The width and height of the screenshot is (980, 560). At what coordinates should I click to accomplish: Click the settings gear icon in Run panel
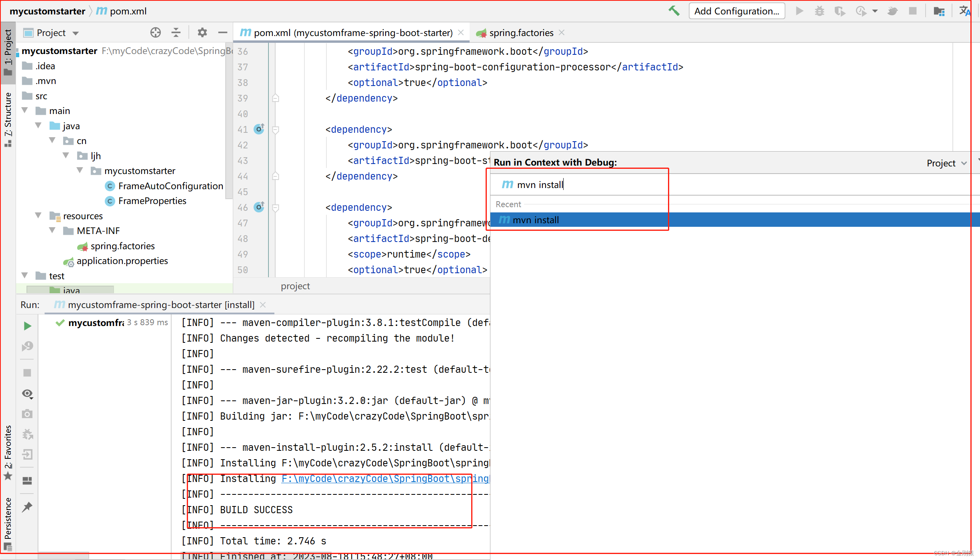pos(27,434)
